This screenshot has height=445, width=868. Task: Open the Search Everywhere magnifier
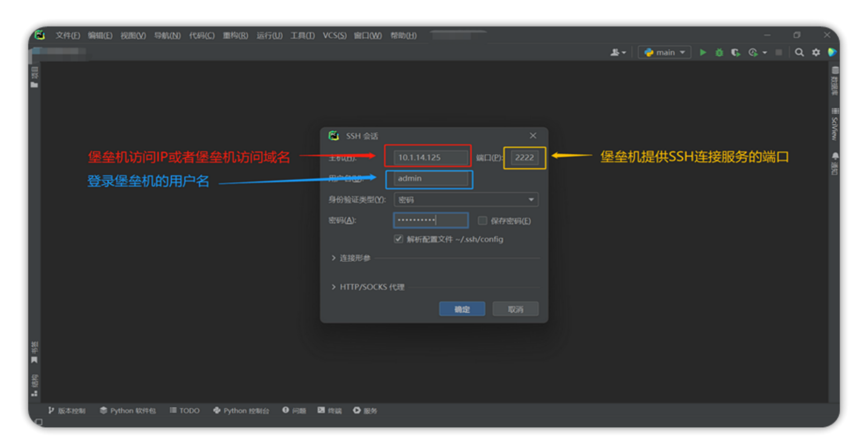click(799, 52)
